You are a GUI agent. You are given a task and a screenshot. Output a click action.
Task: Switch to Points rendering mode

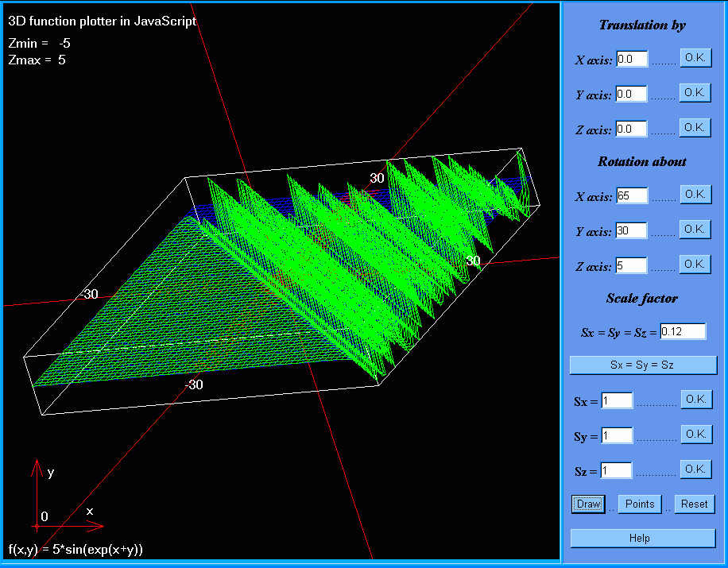tap(640, 504)
